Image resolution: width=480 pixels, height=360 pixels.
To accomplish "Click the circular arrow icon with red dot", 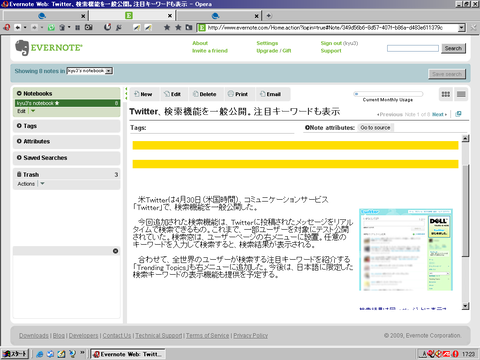I will (107, 27).
